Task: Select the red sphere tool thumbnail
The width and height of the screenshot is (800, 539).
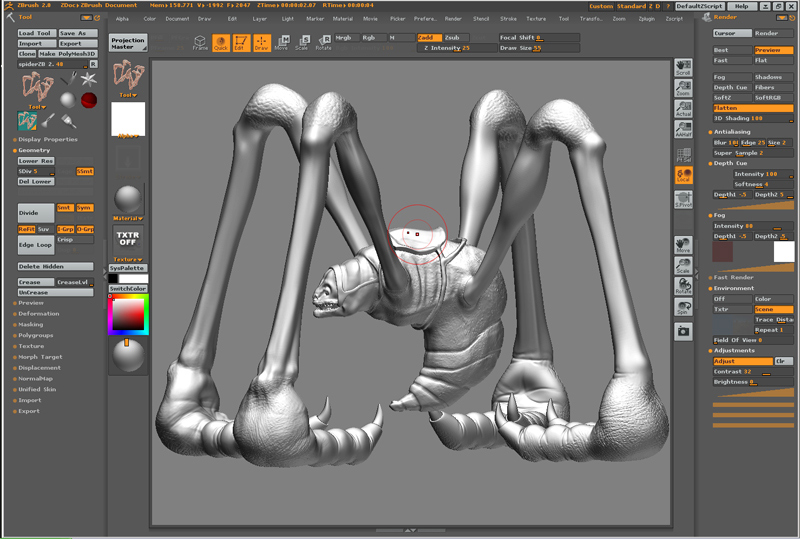Action: pyautogui.click(x=89, y=100)
